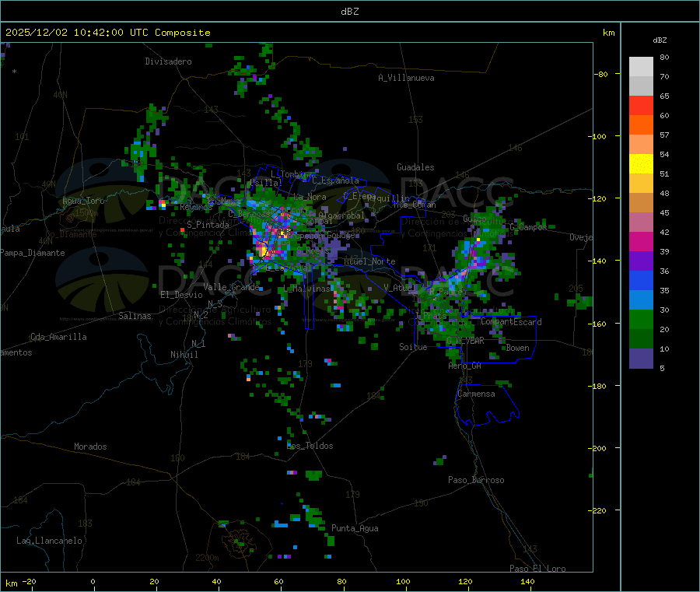Click the Soitue label

click(413, 347)
